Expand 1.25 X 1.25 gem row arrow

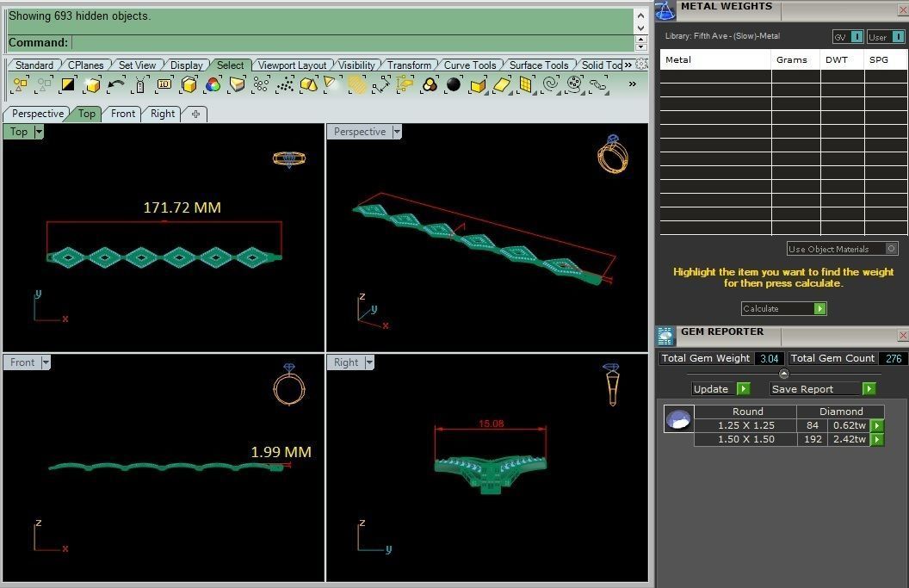[x=877, y=425]
